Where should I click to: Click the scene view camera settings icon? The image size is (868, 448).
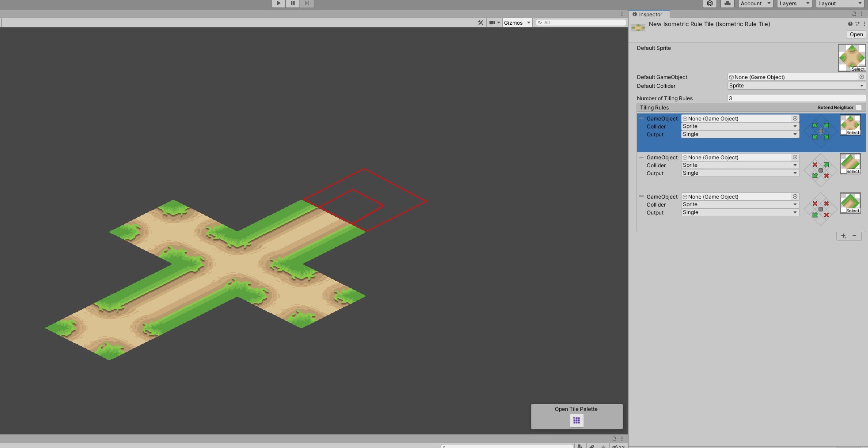click(x=492, y=22)
